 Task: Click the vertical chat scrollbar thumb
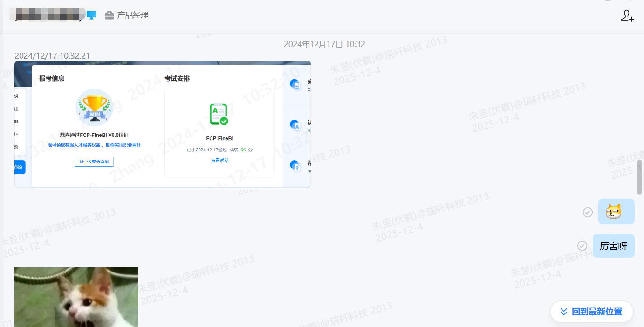tap(640, 177)
